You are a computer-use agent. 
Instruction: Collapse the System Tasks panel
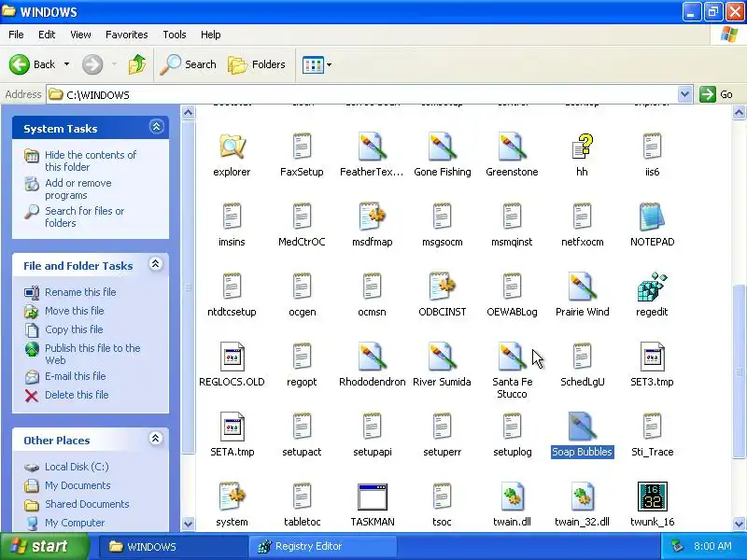[156, 127]
